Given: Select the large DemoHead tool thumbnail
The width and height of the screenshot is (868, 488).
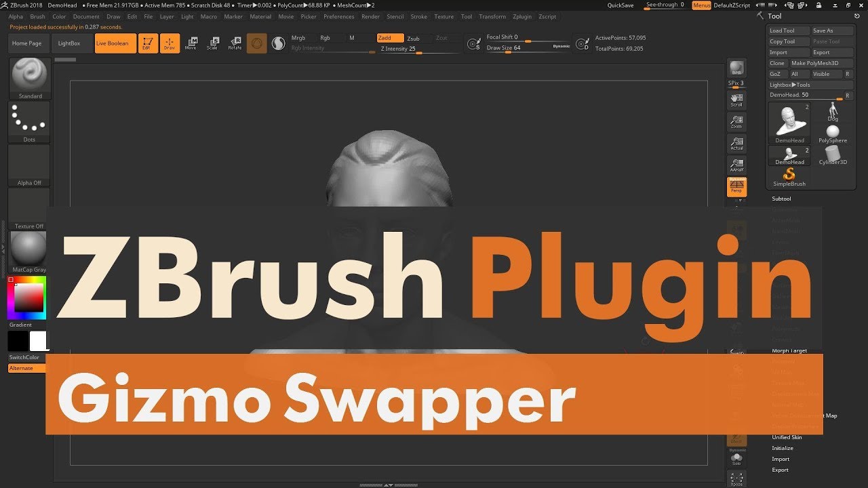Looking at the screenshot, I should 789,123.
